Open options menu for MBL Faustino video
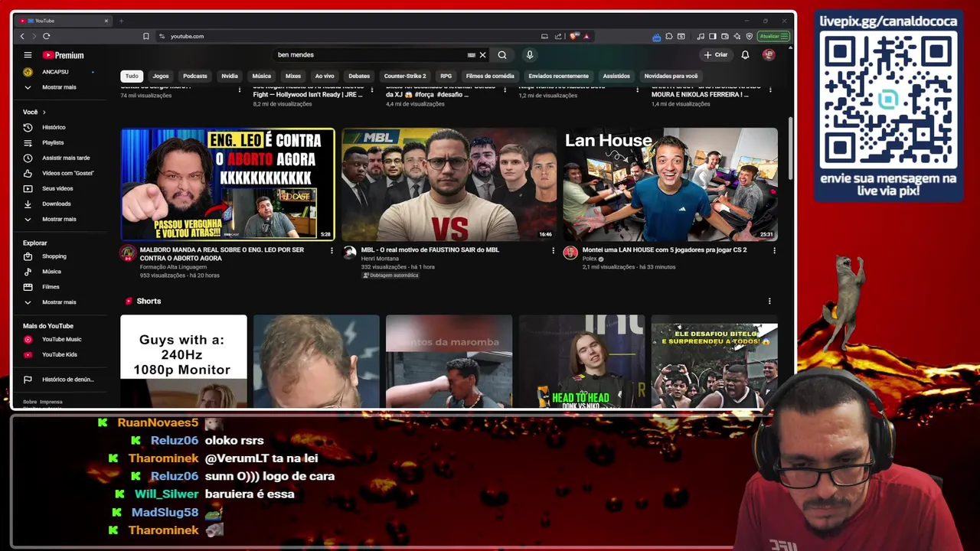Image resolution: width=980 pixels, height=551 pixels. click(553, 250)
